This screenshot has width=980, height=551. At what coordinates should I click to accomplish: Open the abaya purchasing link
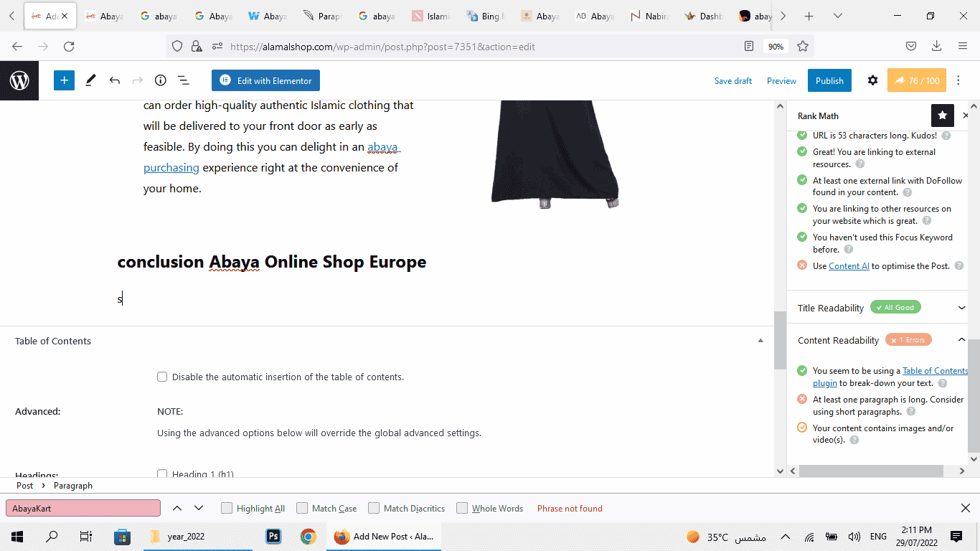pyautogui.click(x=171, y=167)
